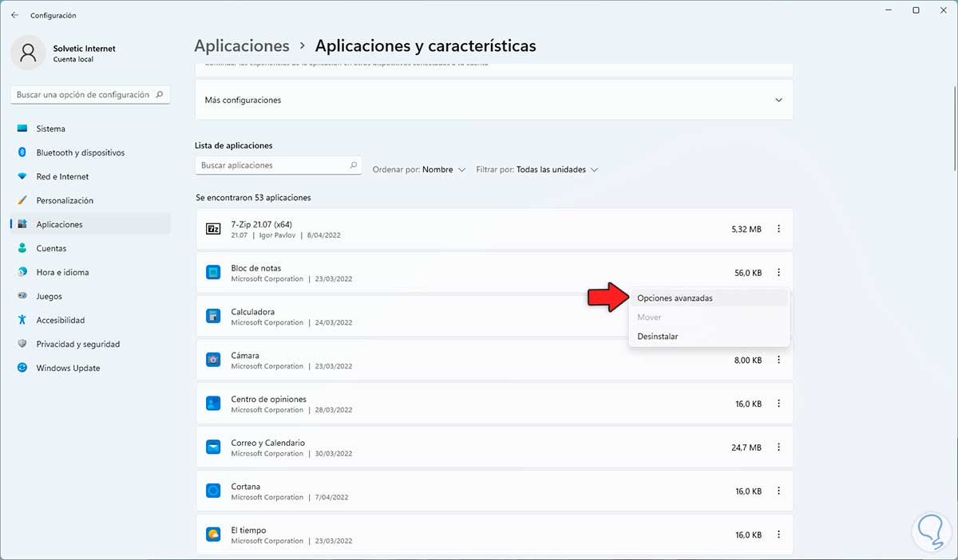Open the Solvetic Internet account profile
This screenshot has height=560, width=958.
pyautogui.click(x=64, y=53)
